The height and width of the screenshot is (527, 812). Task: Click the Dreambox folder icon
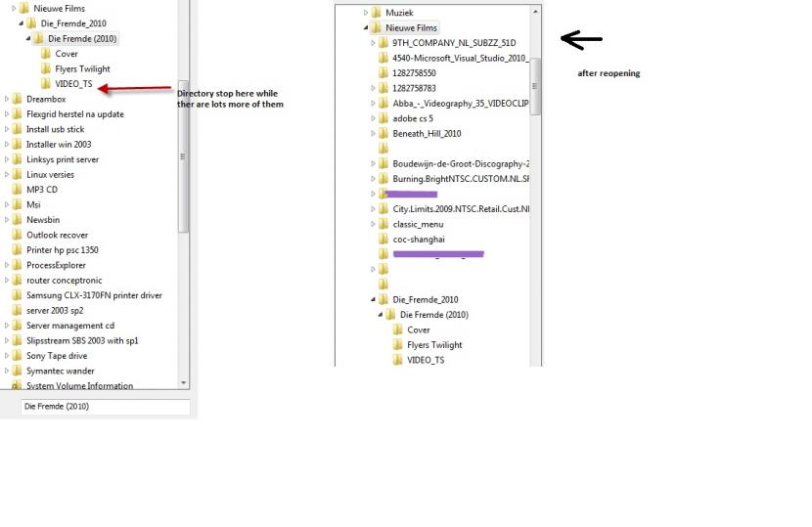tap(17, 99)
